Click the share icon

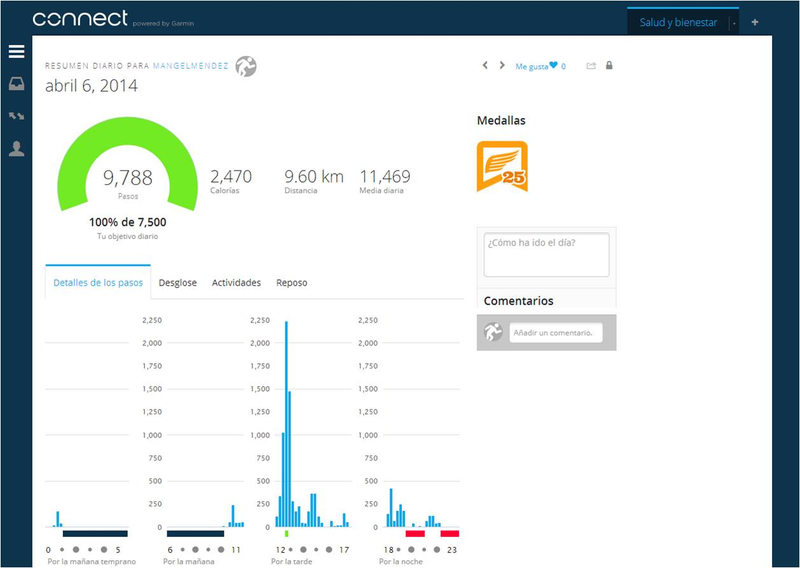pos(591,65)
